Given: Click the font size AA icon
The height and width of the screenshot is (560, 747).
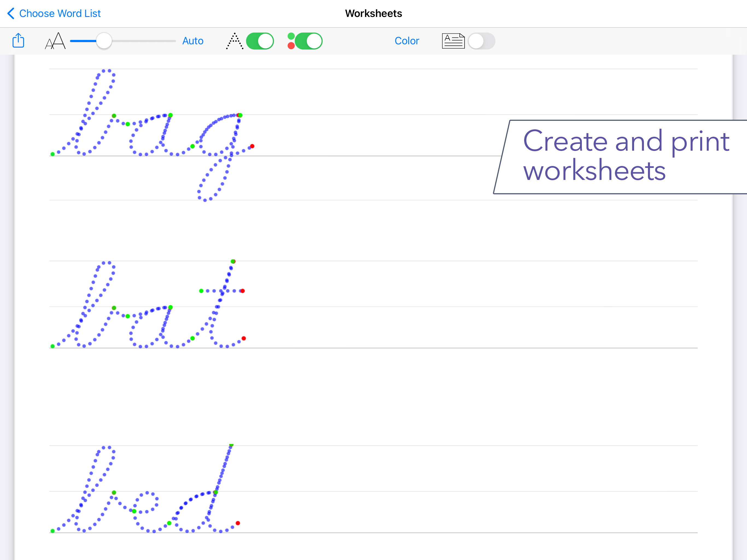Looking at the screenshot, I should pos(55,41).
